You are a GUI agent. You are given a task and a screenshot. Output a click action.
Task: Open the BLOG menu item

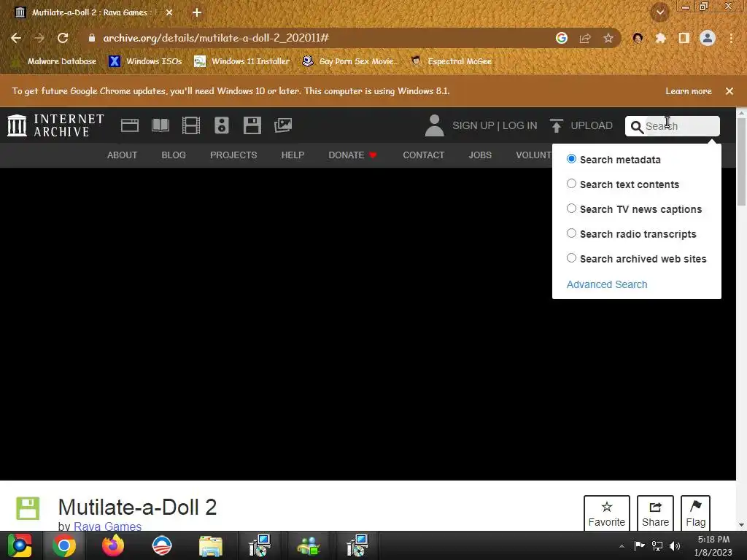tap(174, 155)
